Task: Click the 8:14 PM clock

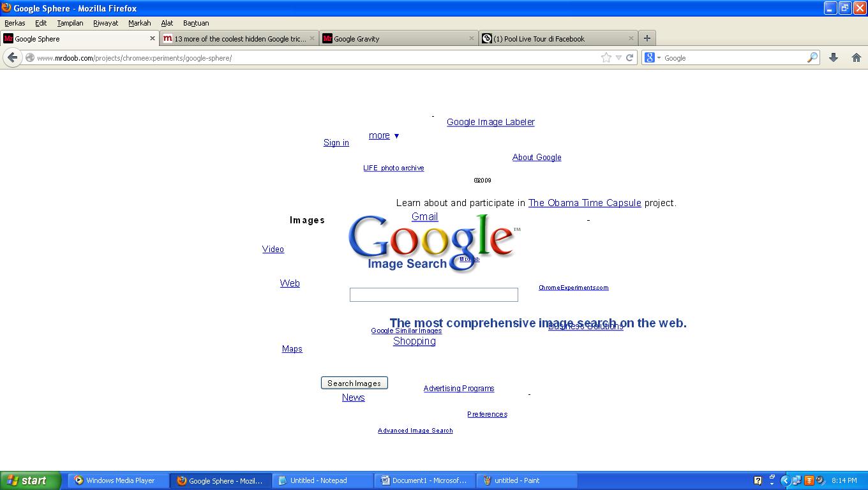Action: (x=844, y=480)
